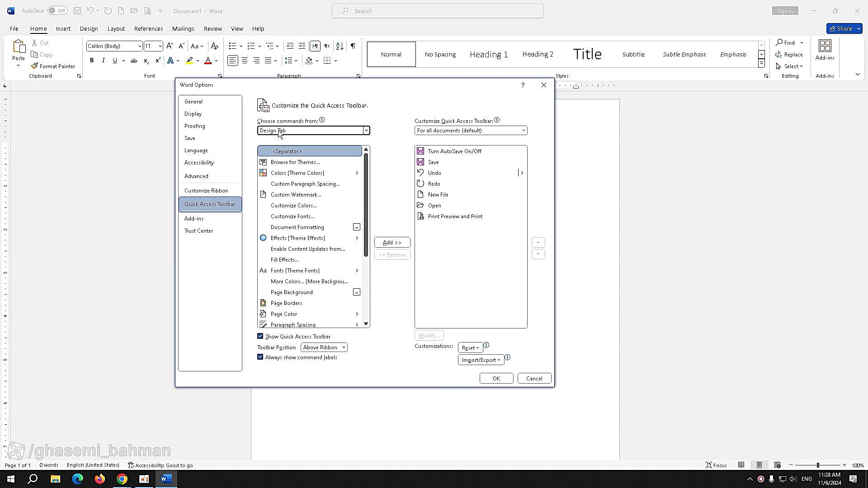Click the Word Options help question mark

click(523, 85)
